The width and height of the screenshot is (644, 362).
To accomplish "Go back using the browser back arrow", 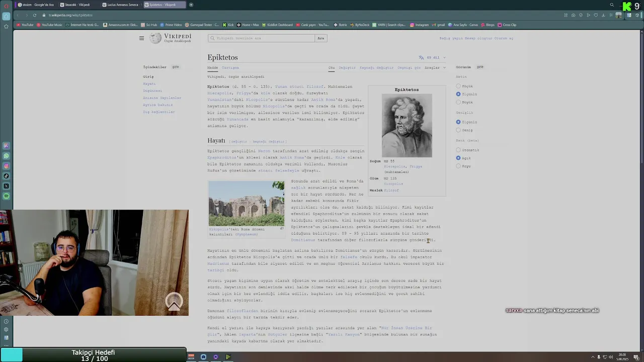I will coord(18,15).
